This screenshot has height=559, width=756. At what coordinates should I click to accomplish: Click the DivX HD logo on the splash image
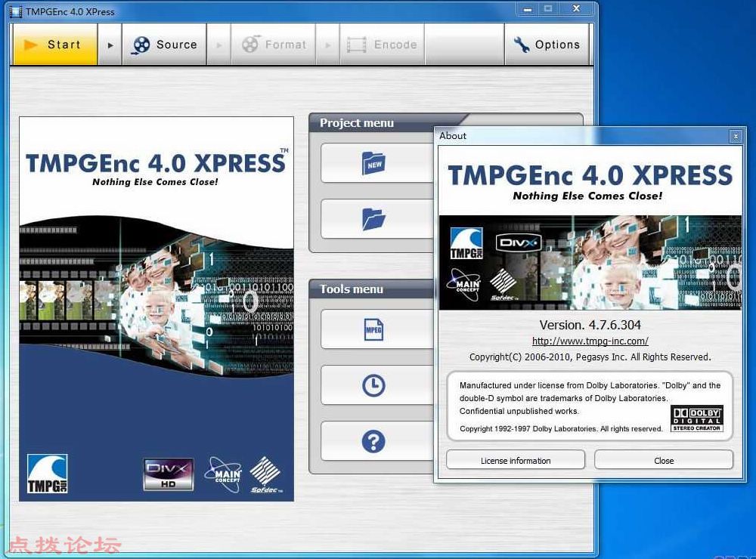169,474
